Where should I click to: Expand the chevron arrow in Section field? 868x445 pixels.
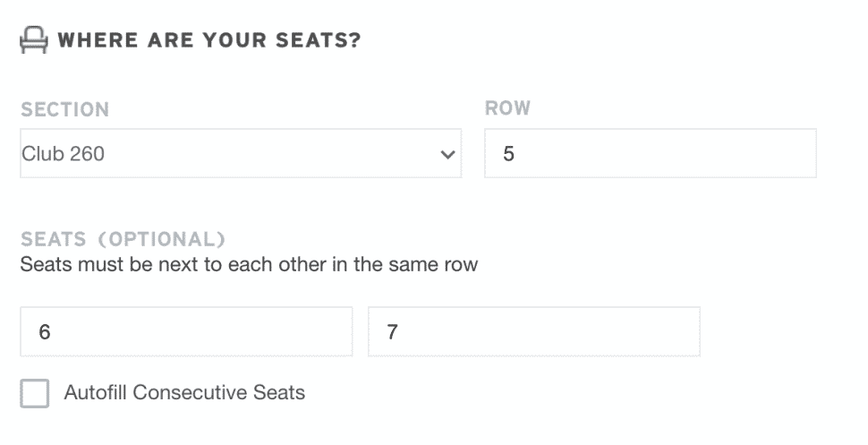[x=447, y=155]
